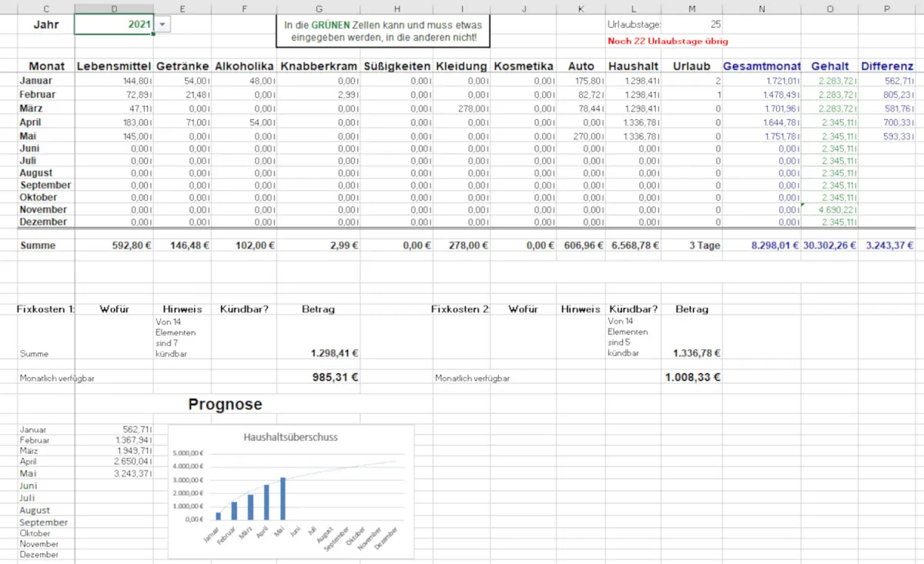The width and height of the screenshot is (924, 564).
Task: Click the "Gehalt" column heading
Action: 829,66
